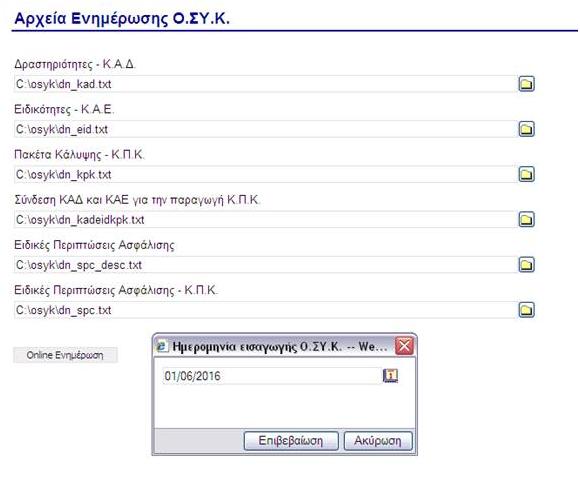580x483 pixels.
Task: Click the browser icon in the dialog title bar
Action: pos(162,347)
